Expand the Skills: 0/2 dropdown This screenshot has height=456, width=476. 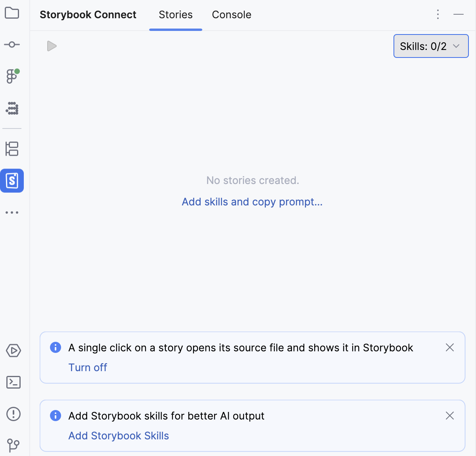[431, 46]
